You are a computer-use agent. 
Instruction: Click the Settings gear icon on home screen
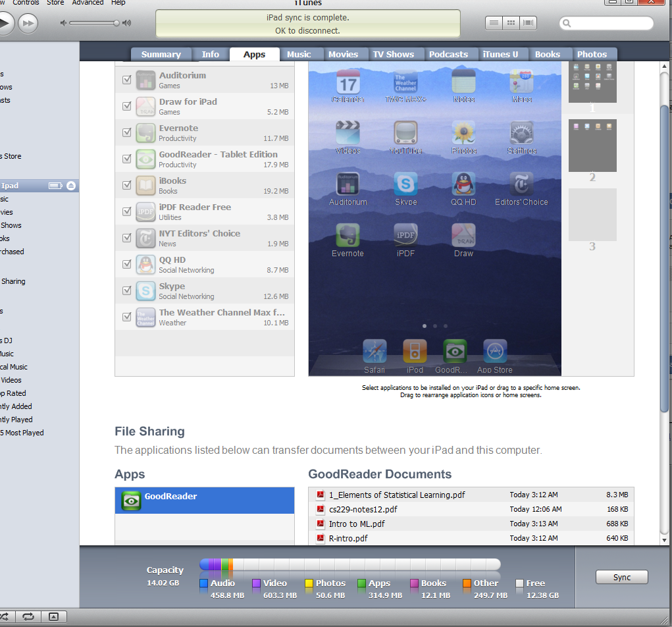click(521, 133)
